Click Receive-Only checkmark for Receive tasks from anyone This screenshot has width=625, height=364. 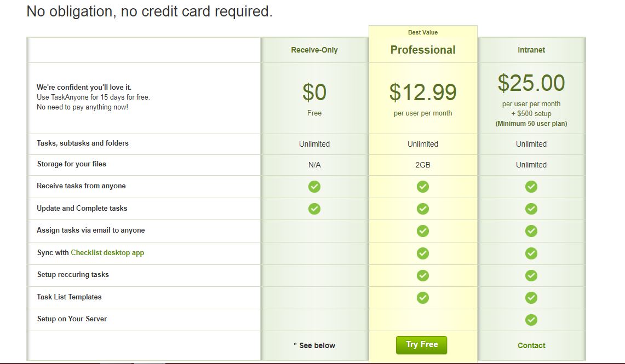click(314, 187)
